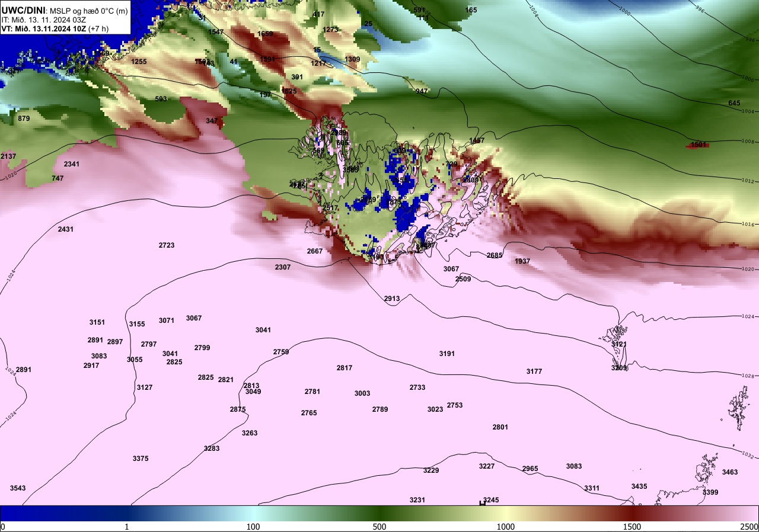The image size is (759, 532).
Task: Click the 500 tick on the color scale
Action: point(379,527)
